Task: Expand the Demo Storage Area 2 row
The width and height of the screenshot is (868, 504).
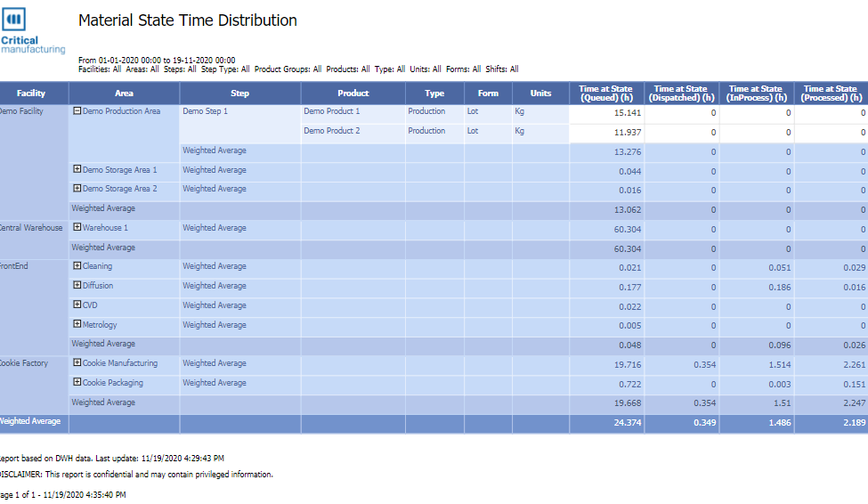Action: coord(77,189)
